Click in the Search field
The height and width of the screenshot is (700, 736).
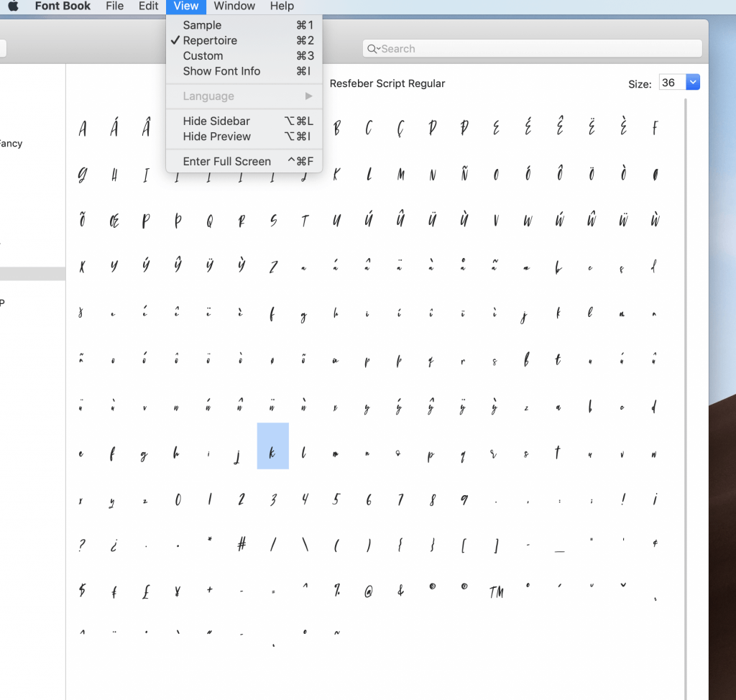pos(533,49)
